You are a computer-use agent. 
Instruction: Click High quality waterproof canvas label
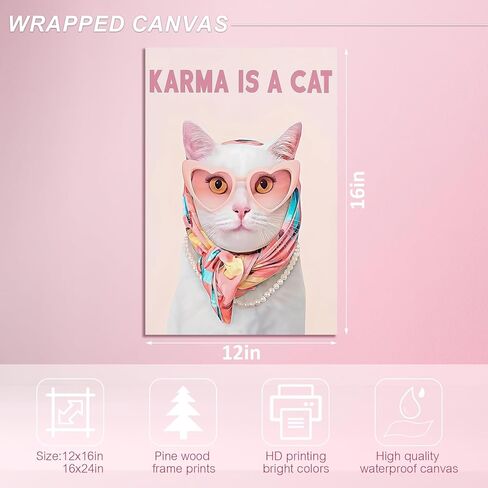point(409,462)
